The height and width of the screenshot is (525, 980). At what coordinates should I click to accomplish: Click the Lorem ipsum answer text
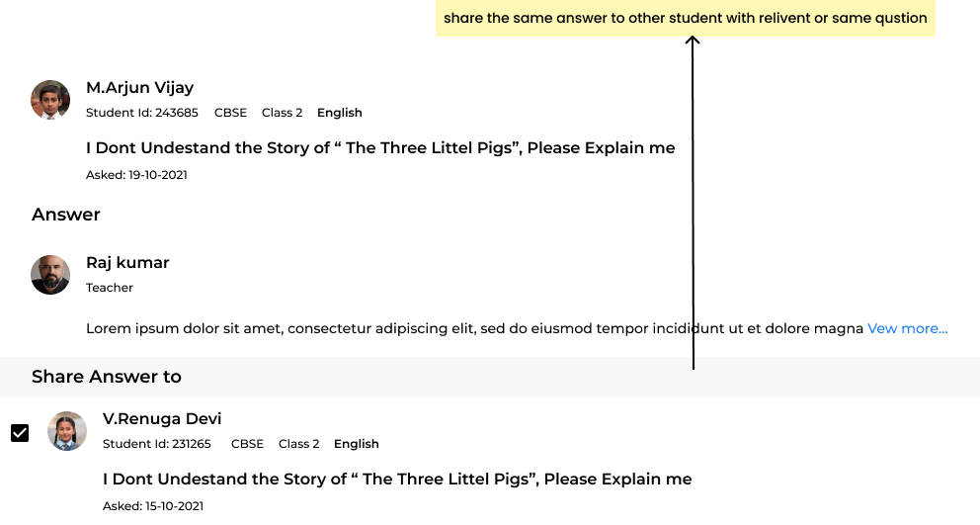(x=474, y=328)
